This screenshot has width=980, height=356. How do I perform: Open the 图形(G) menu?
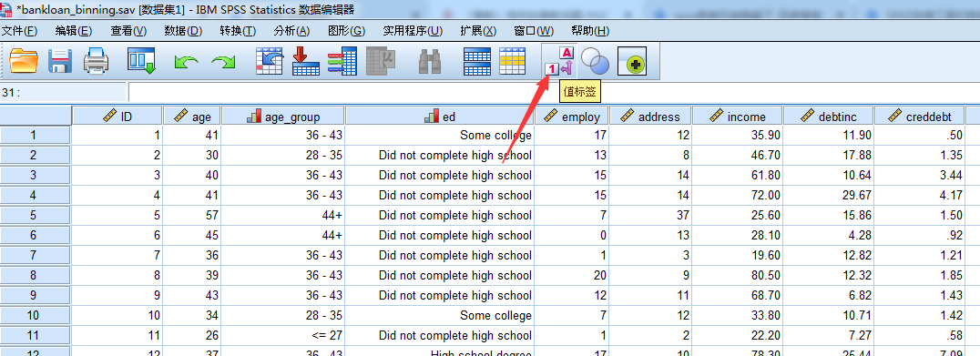point(346,31)
